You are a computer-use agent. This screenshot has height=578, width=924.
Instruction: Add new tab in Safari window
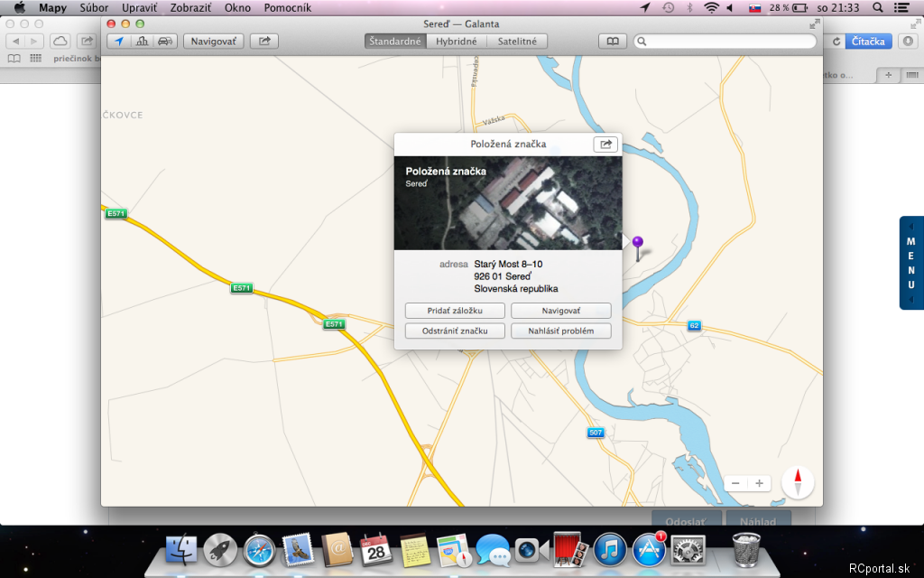click(888, 75)
